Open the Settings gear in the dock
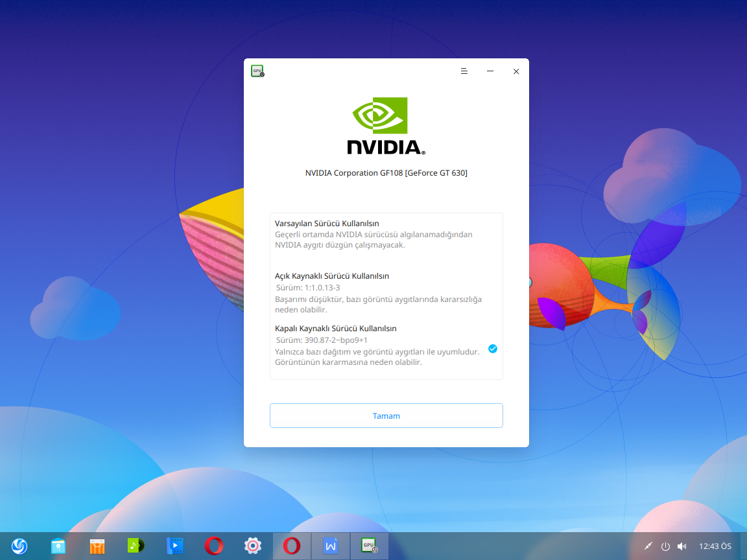The width and height of the screenshot is (747, 560). click(x=253, y=546)
